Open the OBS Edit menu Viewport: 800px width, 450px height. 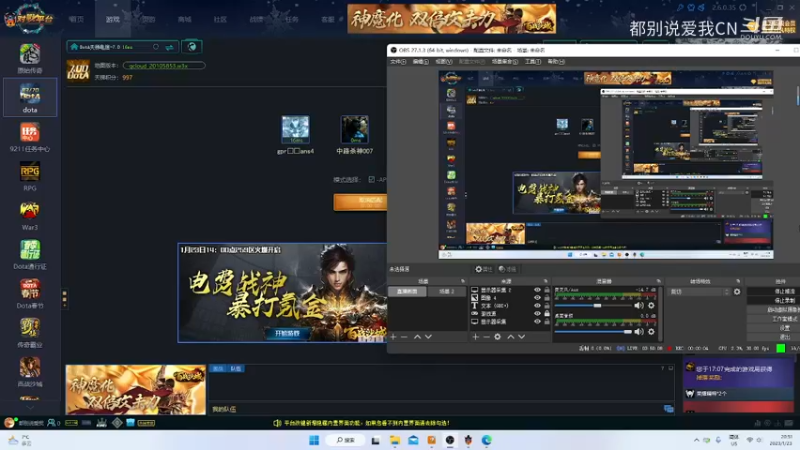[420, 62]
